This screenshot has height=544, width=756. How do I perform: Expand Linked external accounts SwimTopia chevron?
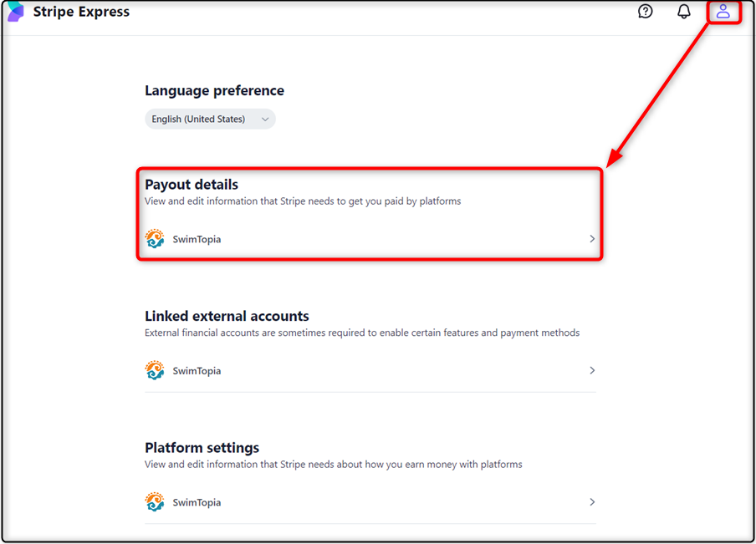coord(592,370)
